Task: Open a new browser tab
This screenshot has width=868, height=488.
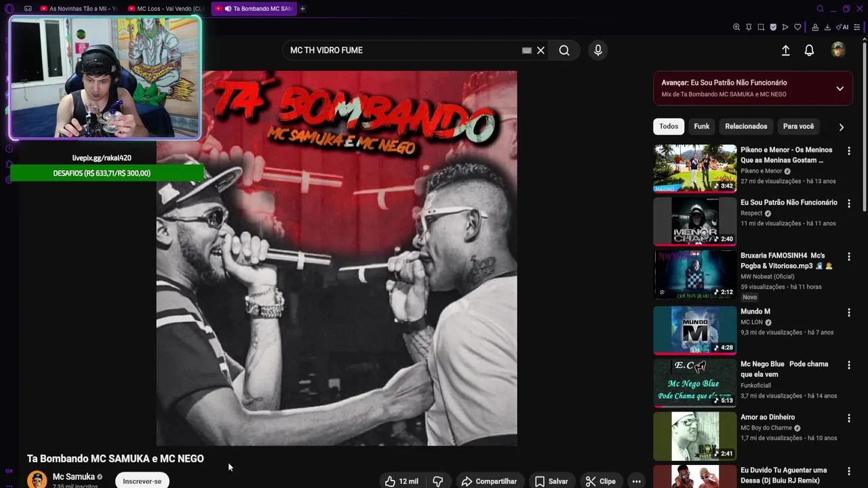Action: tap(302, 9)
